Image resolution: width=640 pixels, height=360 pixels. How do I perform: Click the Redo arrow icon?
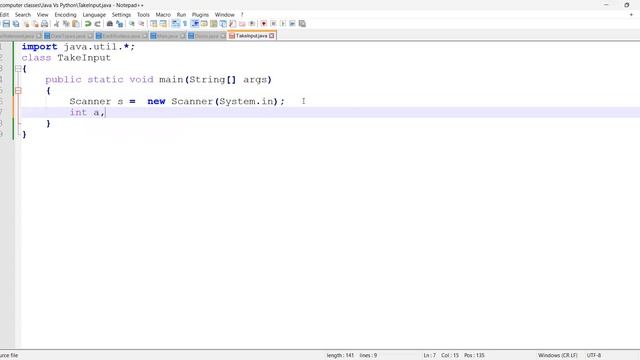click(98, 24)
